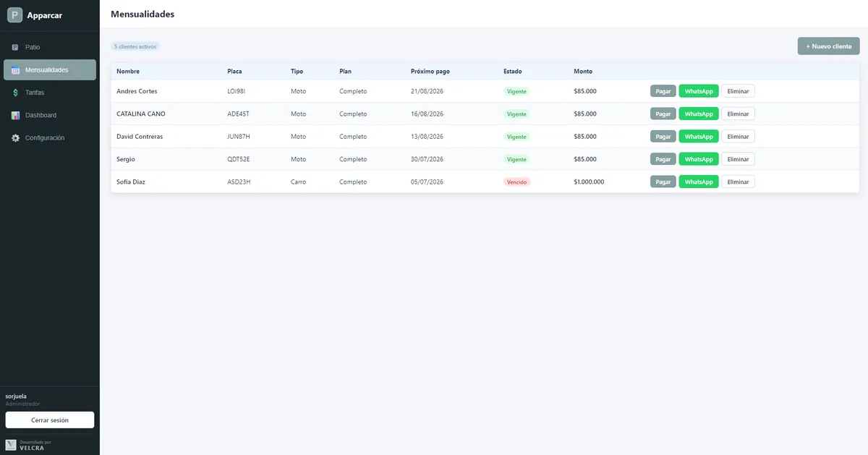Click the Mensualidades page title
Image resolution: width=868 pixels, height=455 pixels.
(142, 14)
